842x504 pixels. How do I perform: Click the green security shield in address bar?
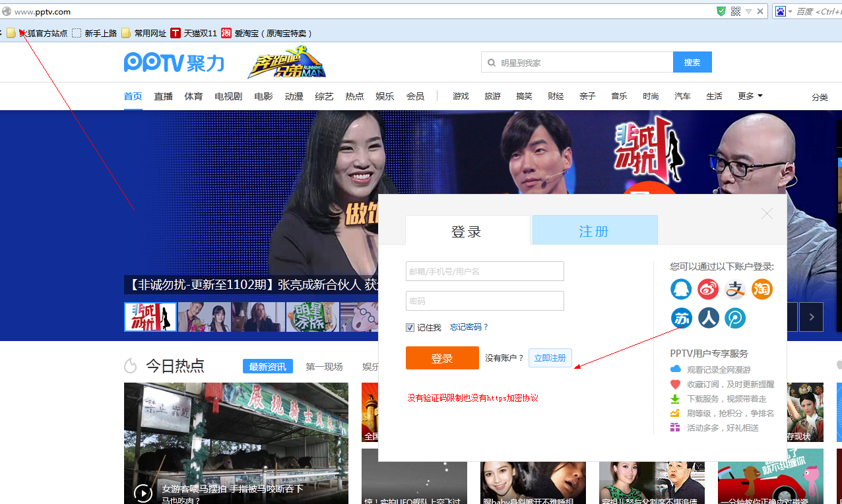pyautogui.click(x=721, y=11)
